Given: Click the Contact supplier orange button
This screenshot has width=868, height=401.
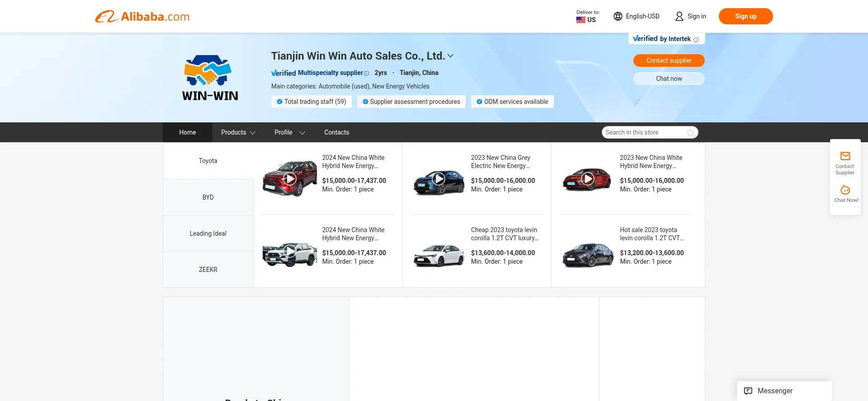Looking at the screenshot, I should tap(669, 61).
